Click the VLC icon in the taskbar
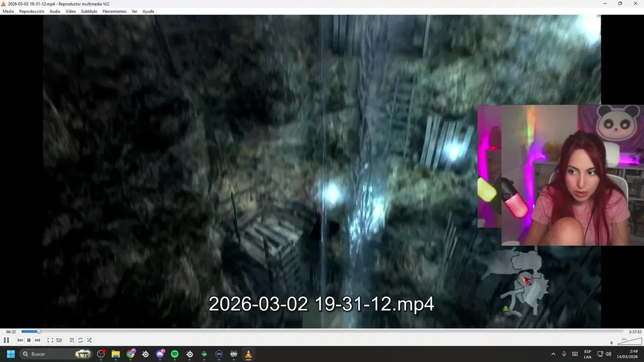Screen dimensions: 644x362 pyautogui.click(x=248, y=354)
